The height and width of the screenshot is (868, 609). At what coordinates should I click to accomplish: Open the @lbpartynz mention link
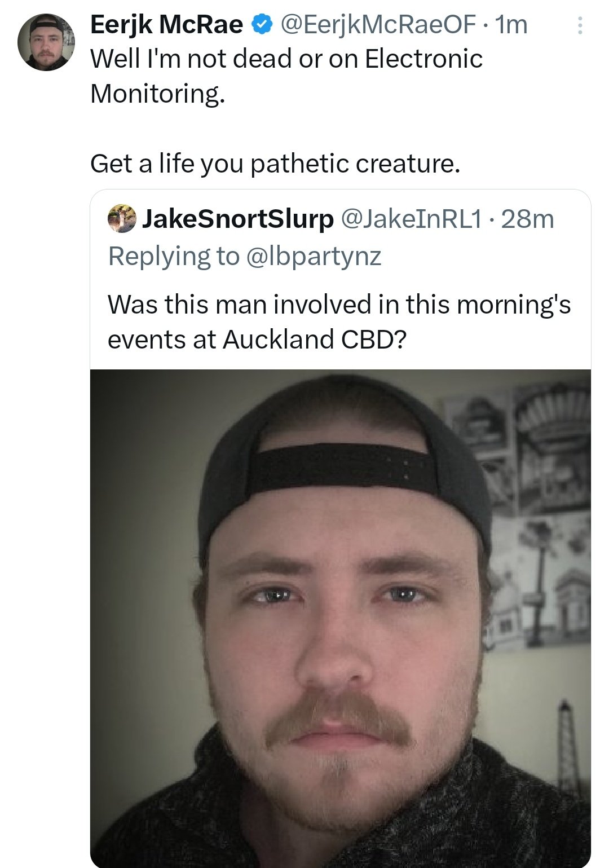click(x=314, y=256)
